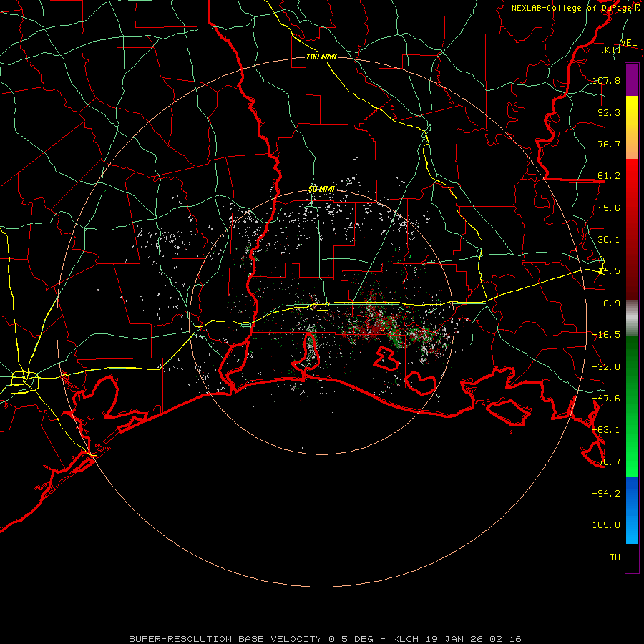Click the -63.1 scale value
This screenshot has width=644, height=644.
coord(606,430)
